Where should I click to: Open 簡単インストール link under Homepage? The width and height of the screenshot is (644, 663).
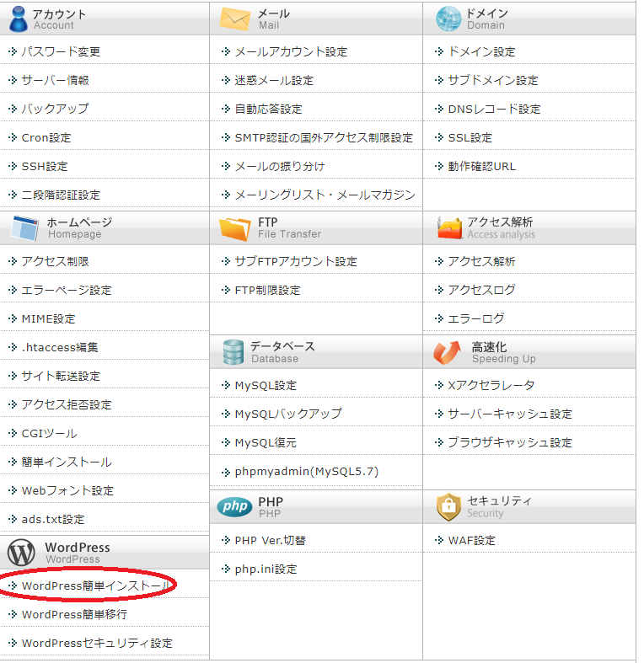(67, 462)
